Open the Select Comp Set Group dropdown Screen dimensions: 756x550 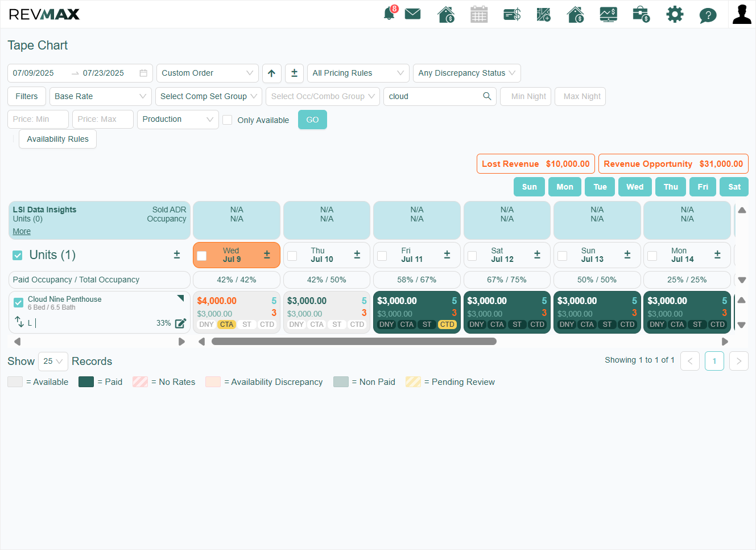click(209, 97)
